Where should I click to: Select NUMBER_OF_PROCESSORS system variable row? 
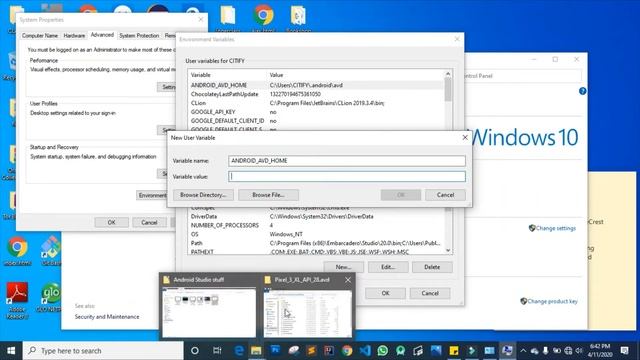[x=316, y=225]
